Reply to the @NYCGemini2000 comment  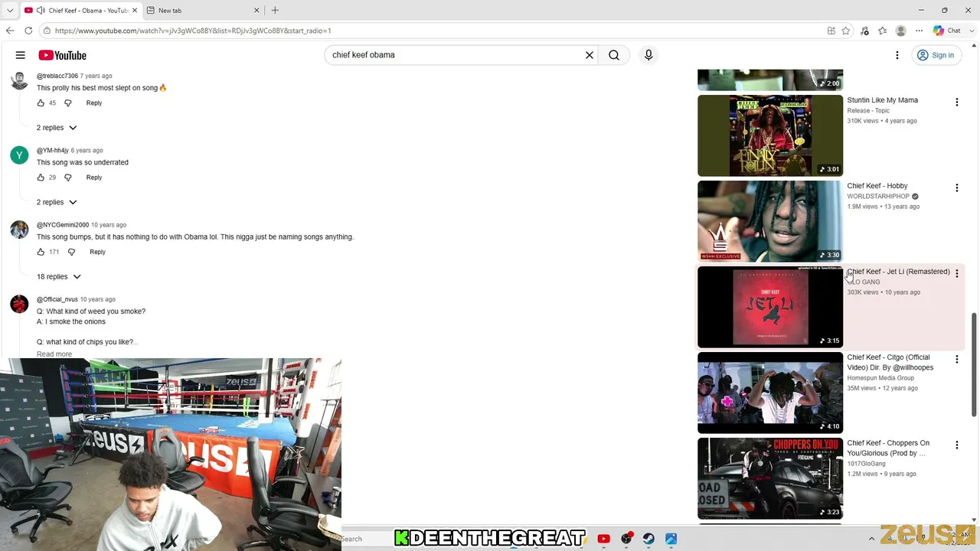pos(97,252)
